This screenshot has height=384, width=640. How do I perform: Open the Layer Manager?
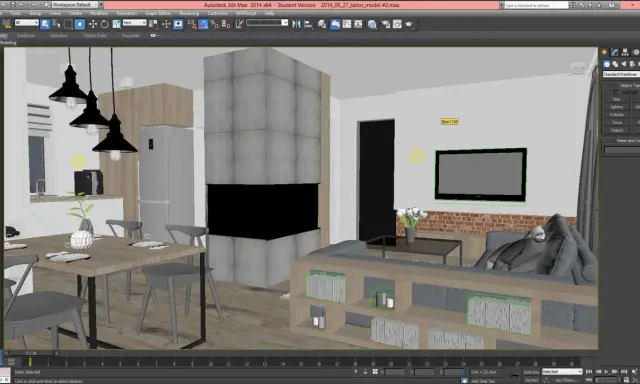(322, 24)
